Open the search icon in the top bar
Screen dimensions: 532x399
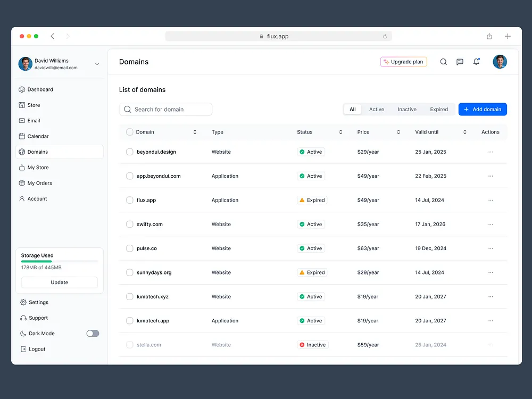click(x=443, y=62)
